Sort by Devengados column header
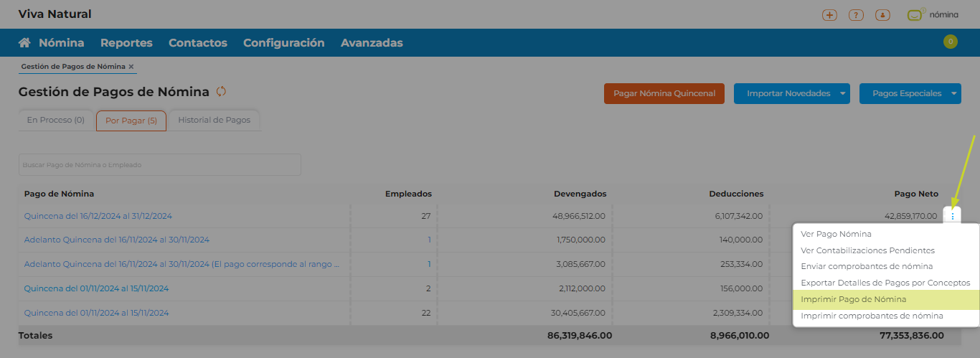This screenshot has width=980, height=358. (580, 194)
